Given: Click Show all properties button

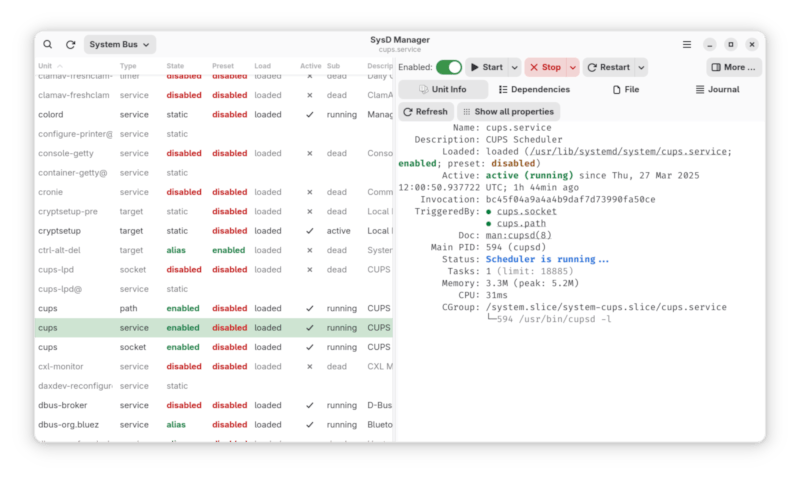Looking at the screenshot, I should point(508,111).
